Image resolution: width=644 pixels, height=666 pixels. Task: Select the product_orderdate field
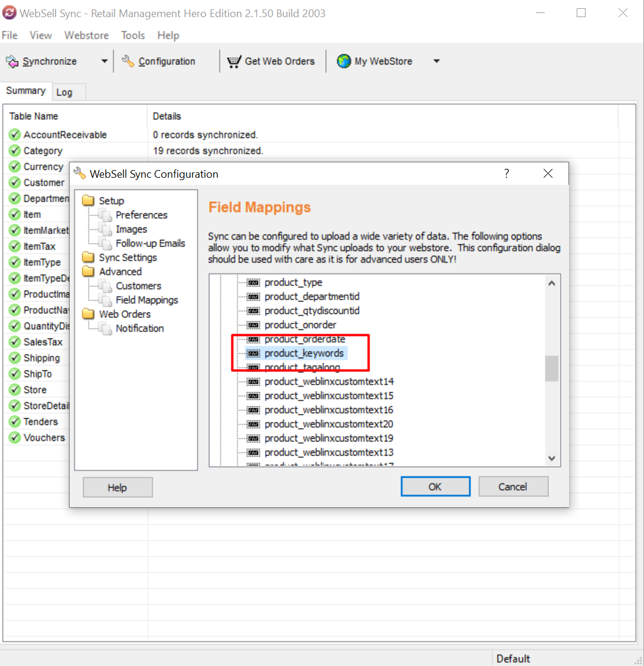305,339
